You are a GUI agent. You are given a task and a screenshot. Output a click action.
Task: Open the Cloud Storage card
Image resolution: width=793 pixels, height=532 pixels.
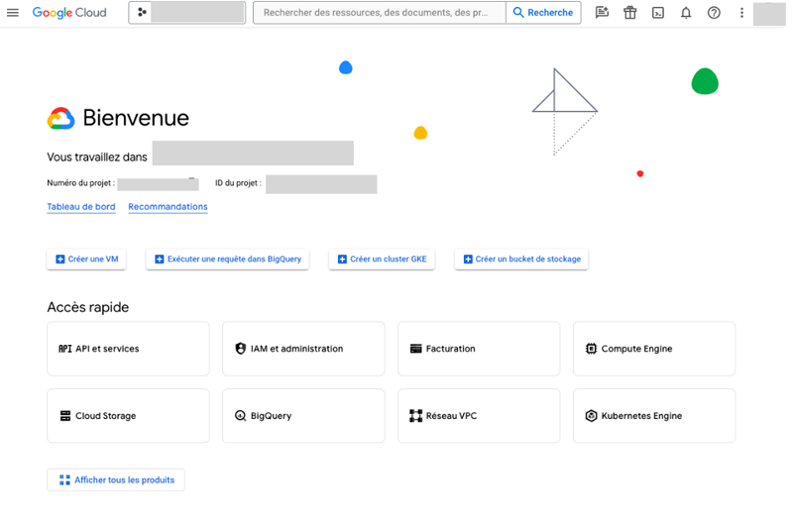129,416
